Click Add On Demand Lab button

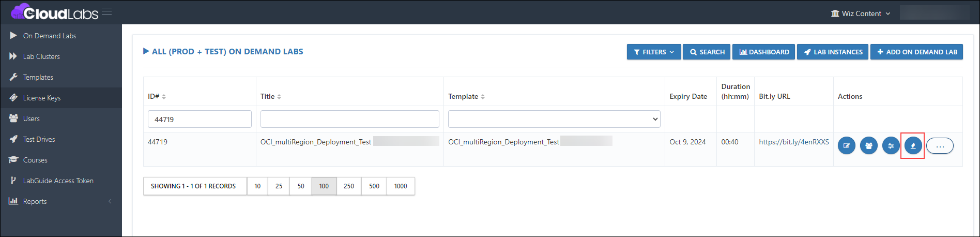point(916,52)
